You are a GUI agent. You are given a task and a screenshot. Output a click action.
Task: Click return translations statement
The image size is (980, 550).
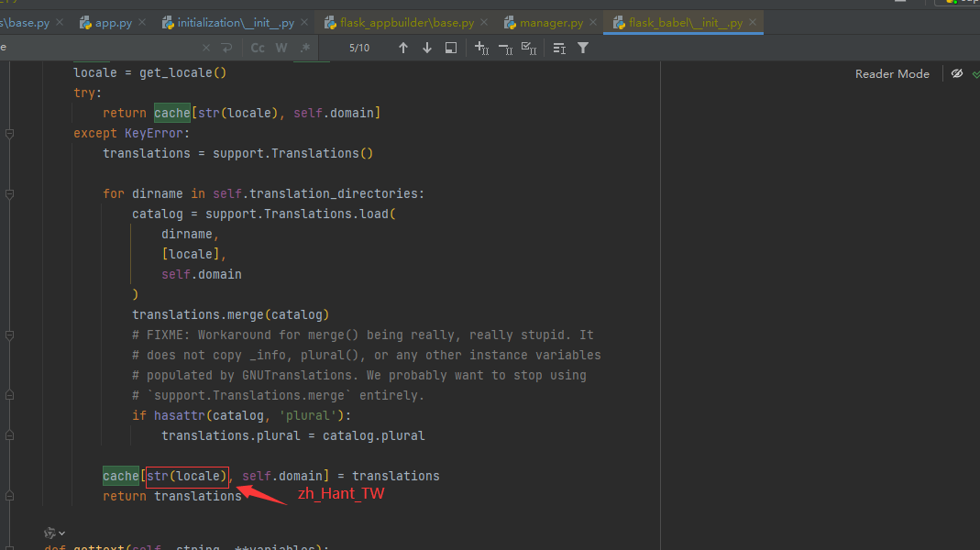[x=171, y=496]
